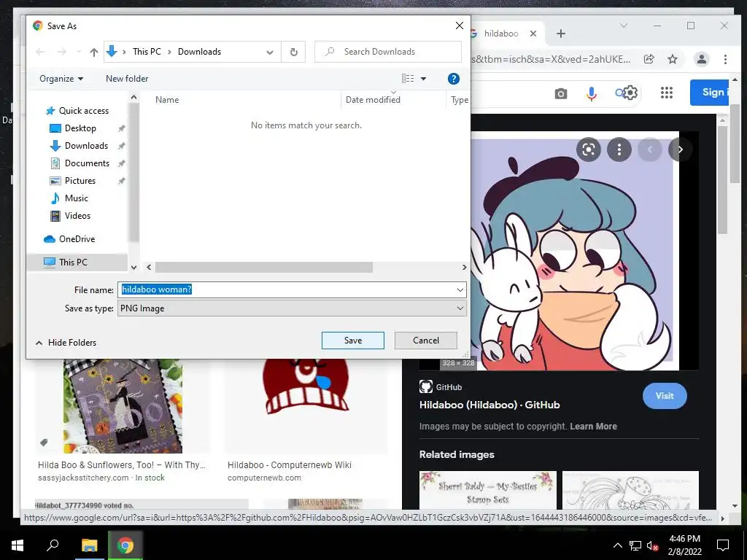Click the Search by voice microphone icon
This screenshot has height=560, width=747.
tap(591, 93)
